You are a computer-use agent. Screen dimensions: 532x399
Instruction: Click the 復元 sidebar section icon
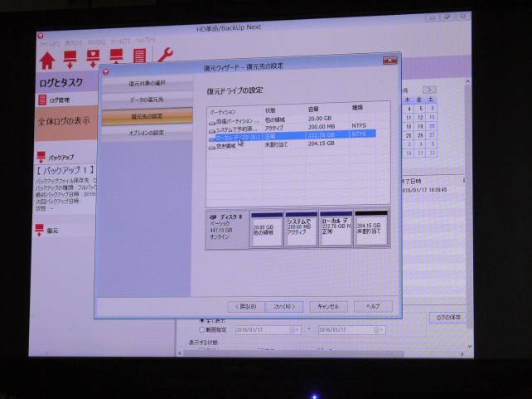pyautogui.click(x=40, y=230)
